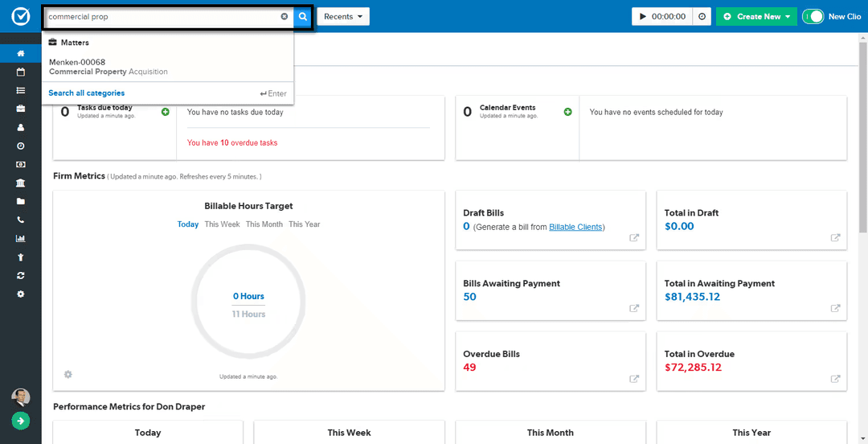This screenshot has height=444, width=868.
Task: Open the Documents folder sidebar icon
Action: tap(20, 202)
